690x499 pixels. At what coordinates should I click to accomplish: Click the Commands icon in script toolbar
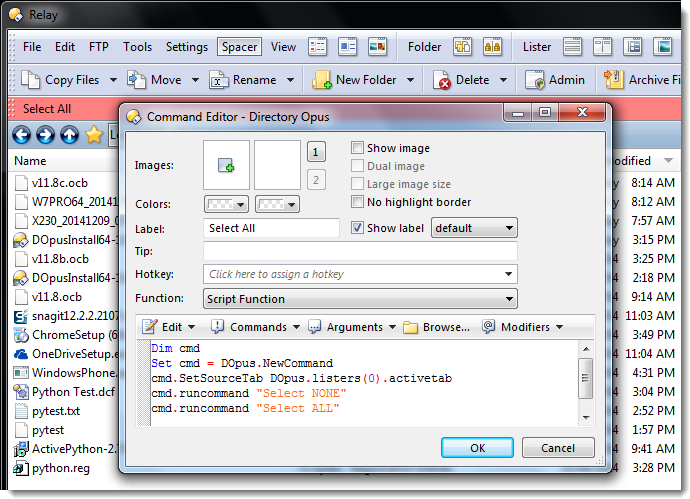[217, 327]
